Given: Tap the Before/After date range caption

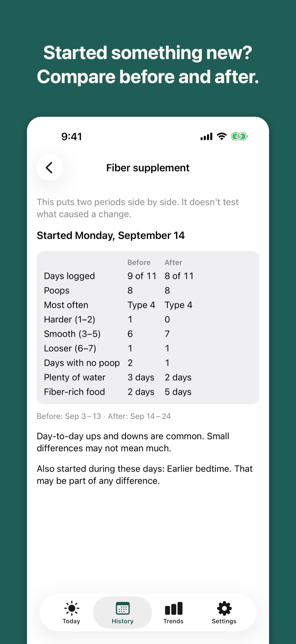Looking at the screenshot, I should coord(104,416).
